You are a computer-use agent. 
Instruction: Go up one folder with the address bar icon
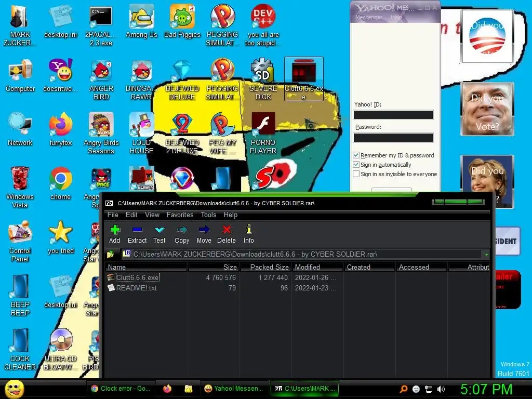(110, 254)
